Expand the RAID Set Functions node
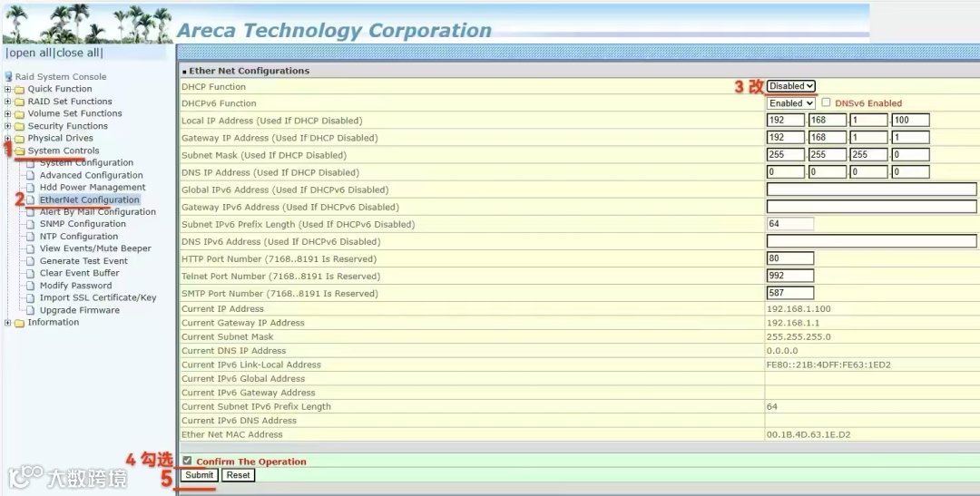Image resolution: width=980 pixels, height=496 pixels. [7, 102]
